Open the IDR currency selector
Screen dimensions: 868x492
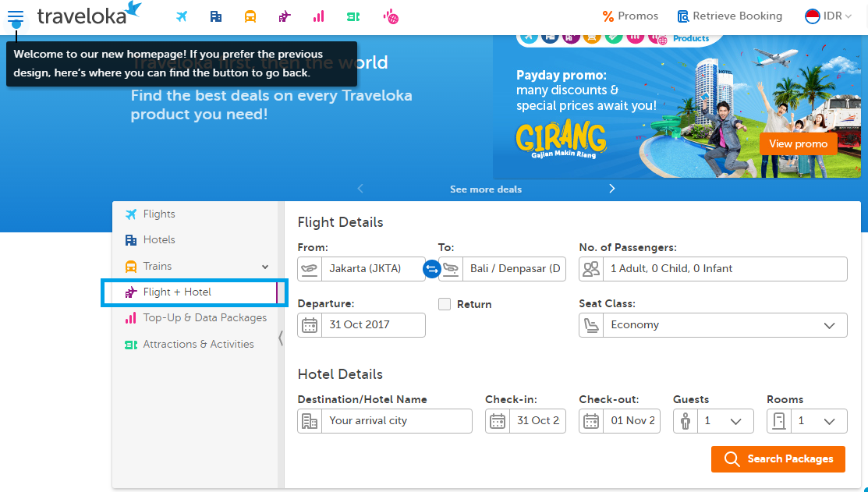point(828,16)
